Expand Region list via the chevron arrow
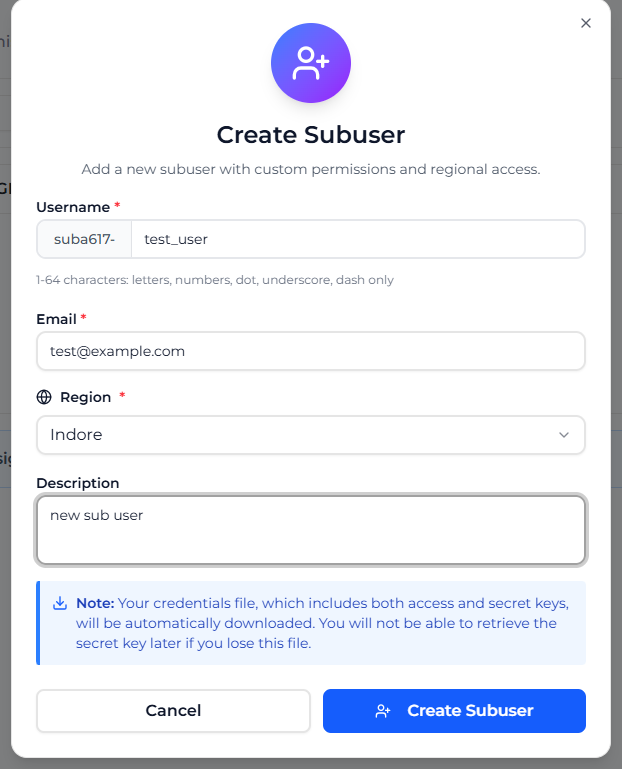 click(564, 435)
